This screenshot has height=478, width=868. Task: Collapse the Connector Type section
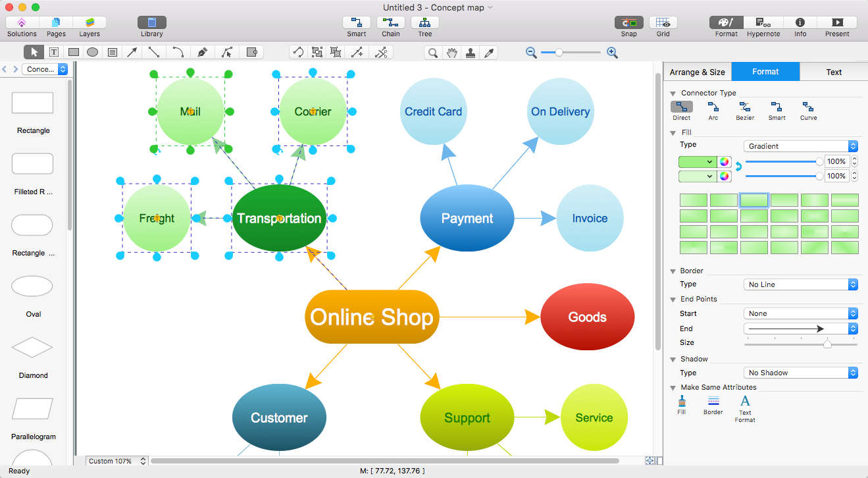click(673, 93)
